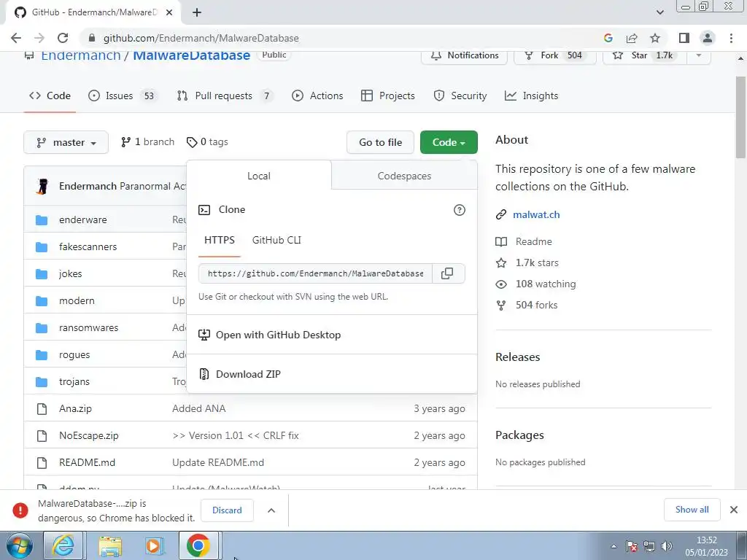747x560 pixels.
Task: Open the Clone help question mark icon
Action: pyautogui.click(x=460, y=210)
